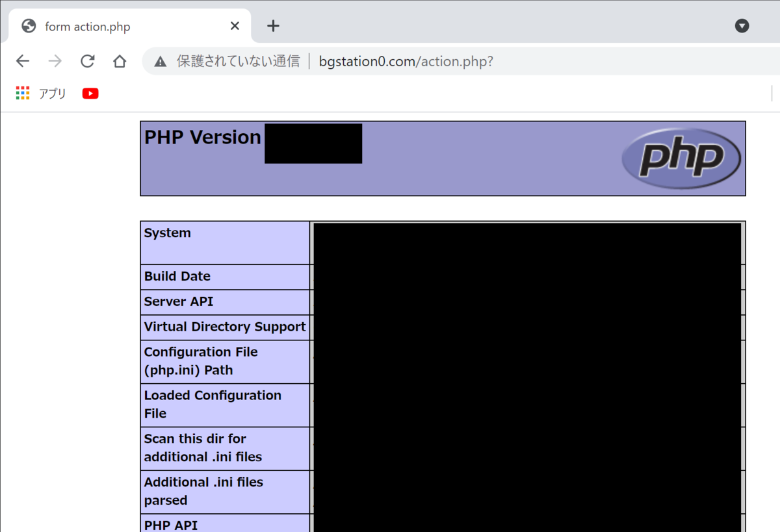
Task: Click the Loaded Configuration File label
Action: point(213,404)
